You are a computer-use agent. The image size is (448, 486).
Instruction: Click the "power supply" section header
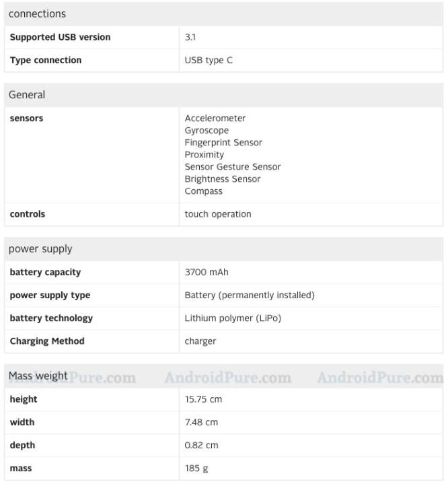click(40, 249)
